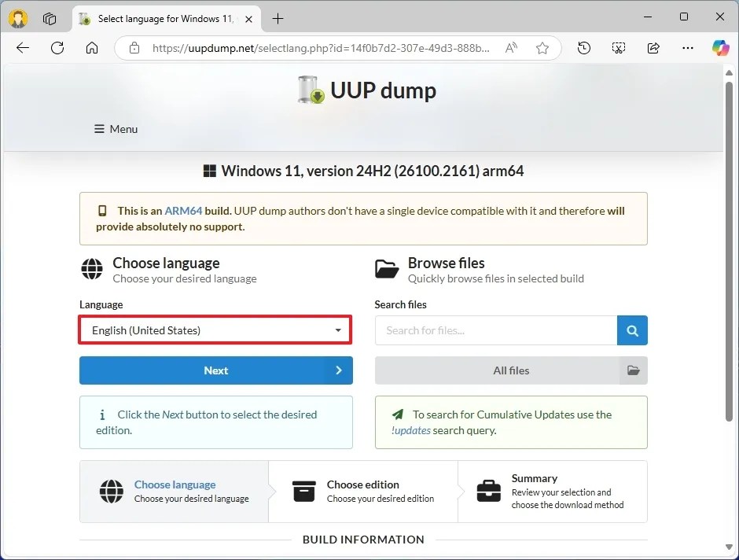Refresh the current page
Viewport: 739px width, 560px height.
[57, 47]
